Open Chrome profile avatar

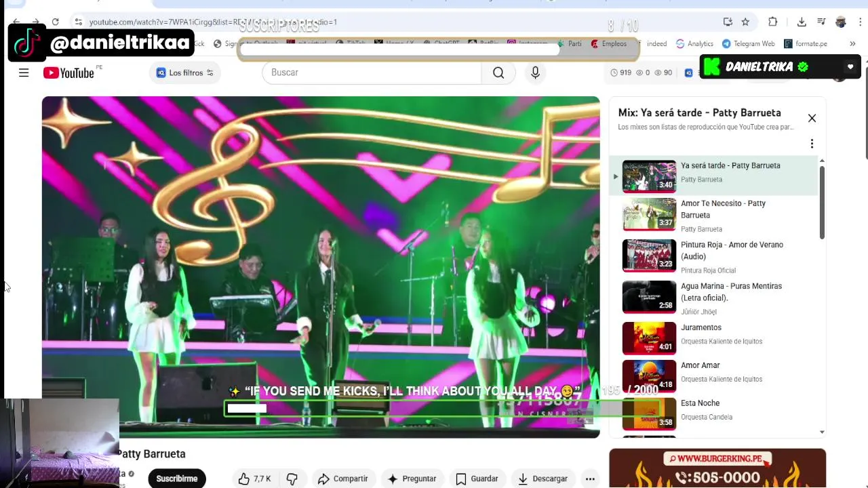[x=841, y=22]
